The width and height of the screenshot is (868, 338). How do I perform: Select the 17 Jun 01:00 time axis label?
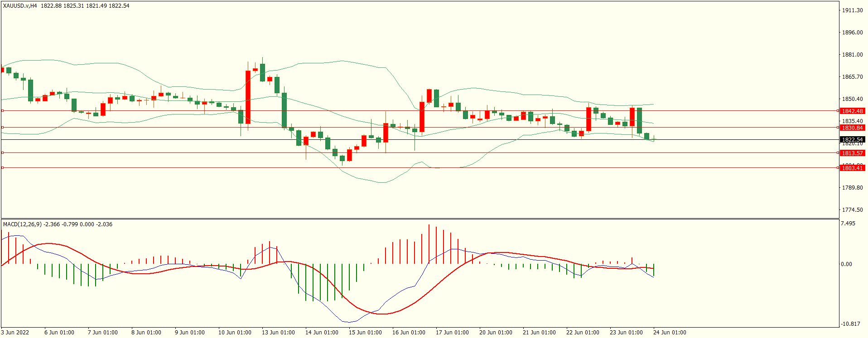click(452, 333)
